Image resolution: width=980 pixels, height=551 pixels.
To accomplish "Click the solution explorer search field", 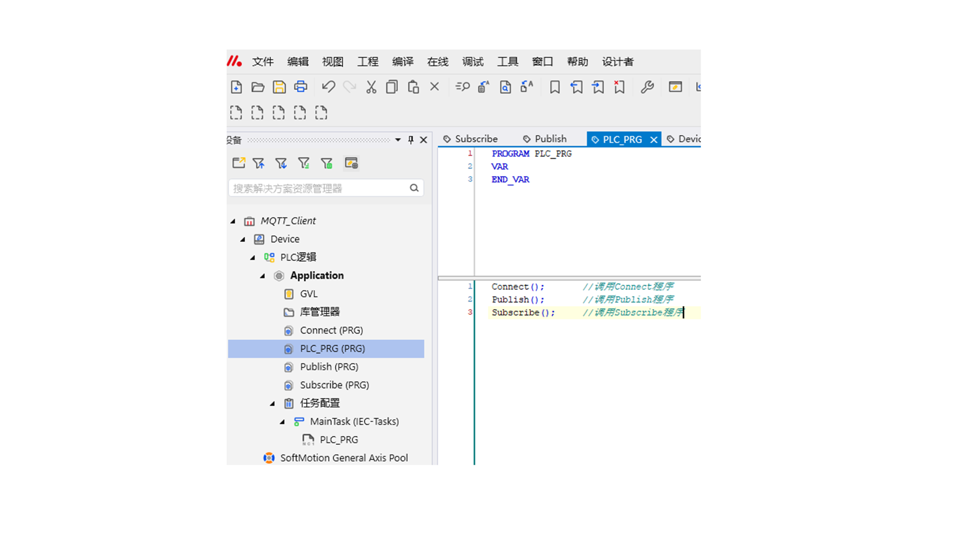I will tap(326, 188).
